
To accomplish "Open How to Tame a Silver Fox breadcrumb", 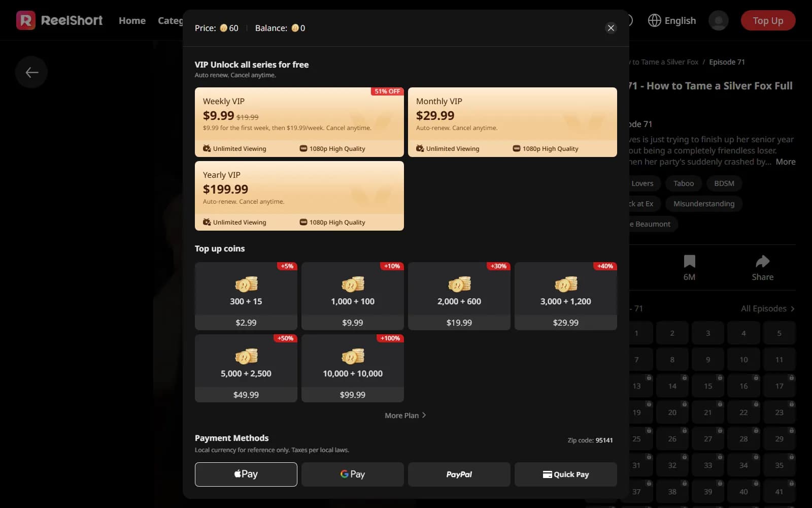I will [664, 62].
